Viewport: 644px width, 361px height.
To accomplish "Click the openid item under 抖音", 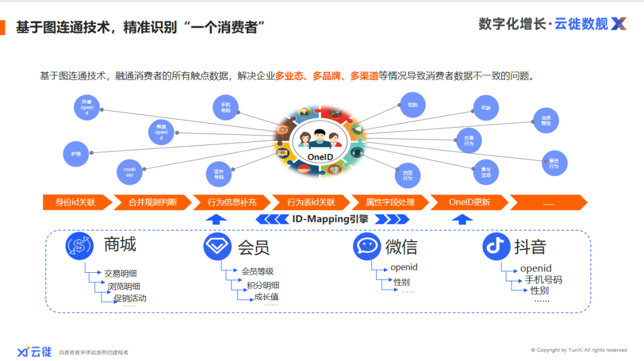I will coord(536,269).
